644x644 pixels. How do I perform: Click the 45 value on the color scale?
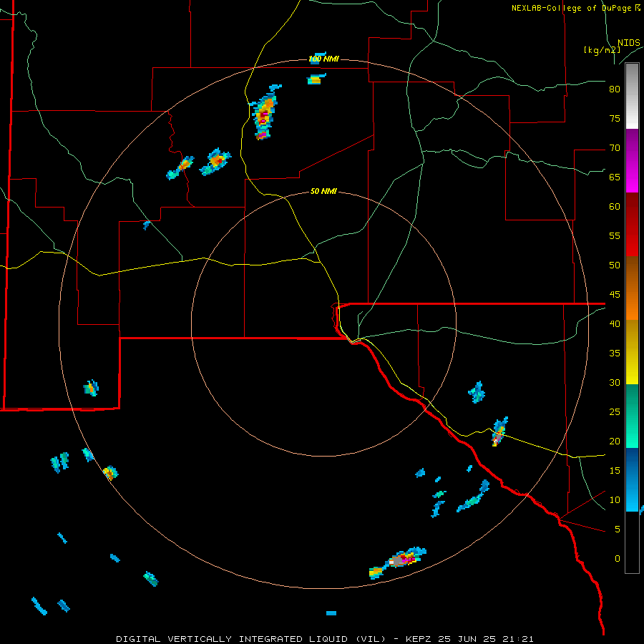pyautogui.click(x=615, y=295)
